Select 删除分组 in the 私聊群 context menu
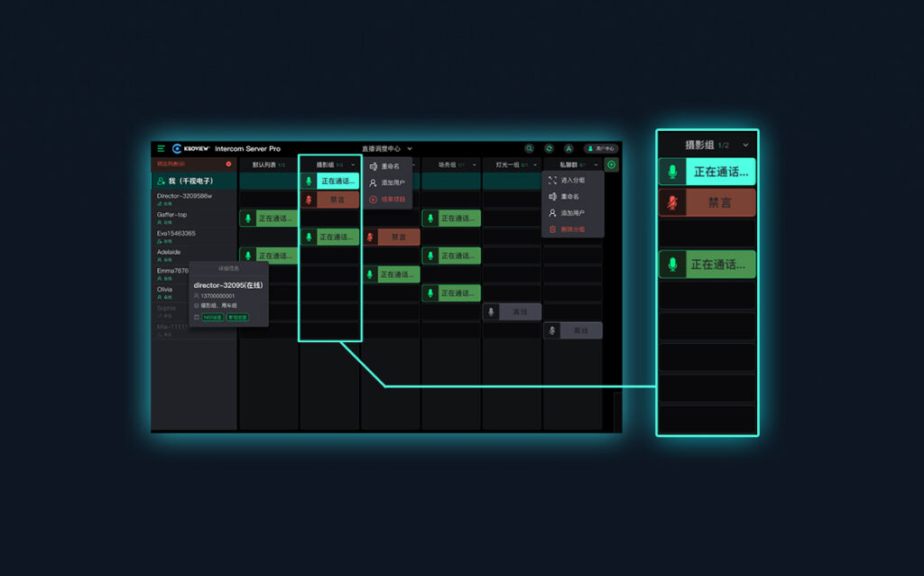 click(x=572, y=229)
